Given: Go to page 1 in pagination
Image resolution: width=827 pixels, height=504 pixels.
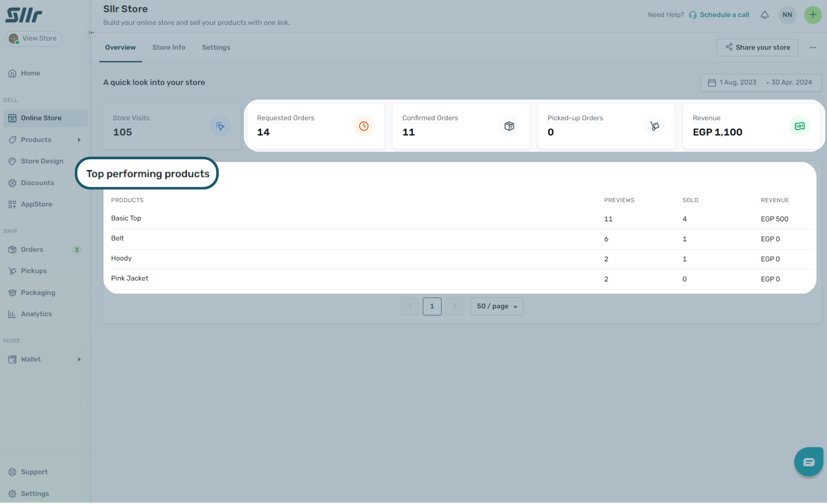Looking at the screenshot, I should tap(432, 306).
